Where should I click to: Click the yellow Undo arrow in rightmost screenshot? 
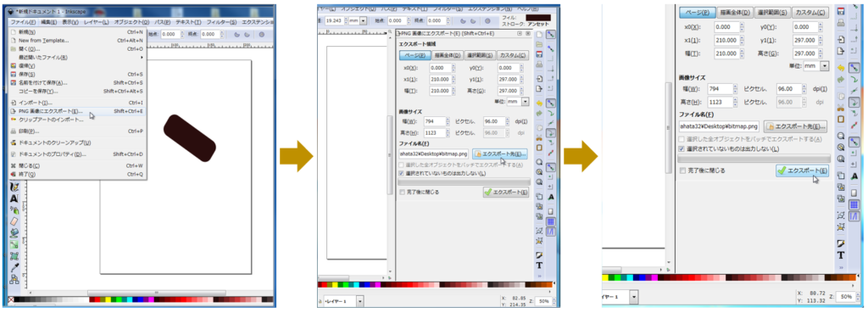[841, 68]
